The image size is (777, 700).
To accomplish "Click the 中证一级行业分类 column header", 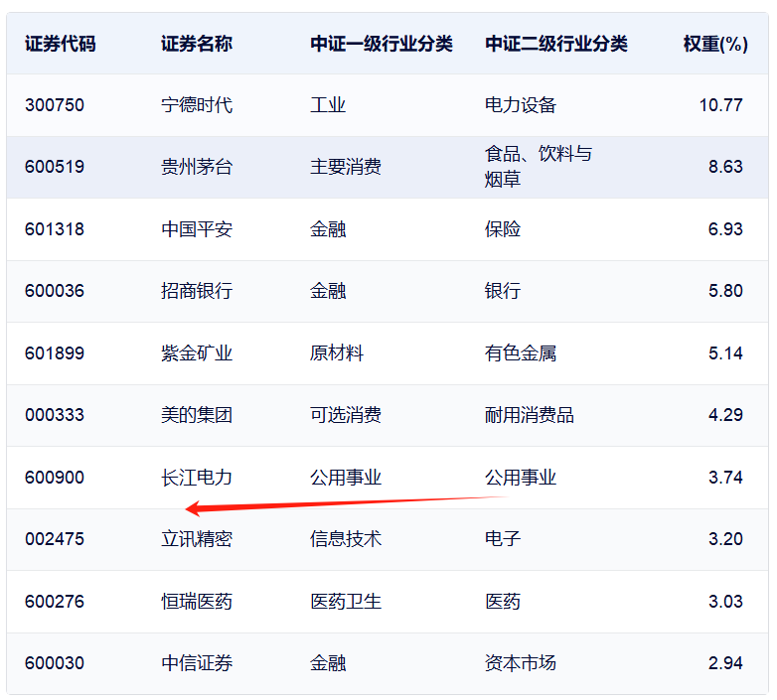I will [382, 44].
